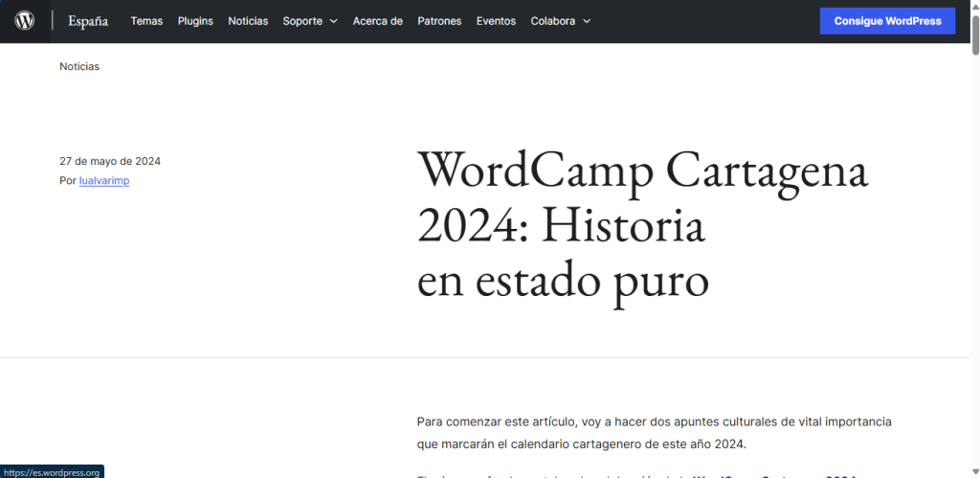Open the España site title link

88,21
